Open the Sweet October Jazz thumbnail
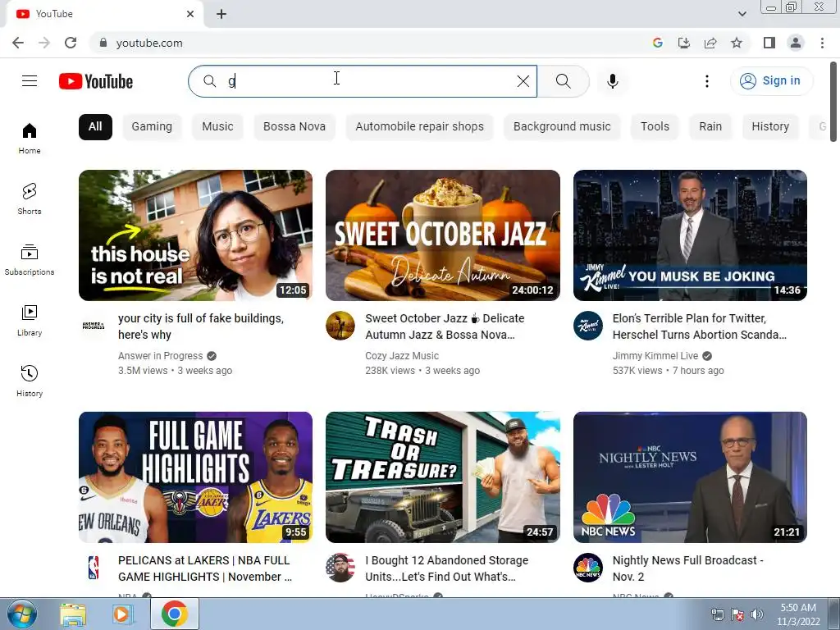840x630 pixels. pos(442,235)
